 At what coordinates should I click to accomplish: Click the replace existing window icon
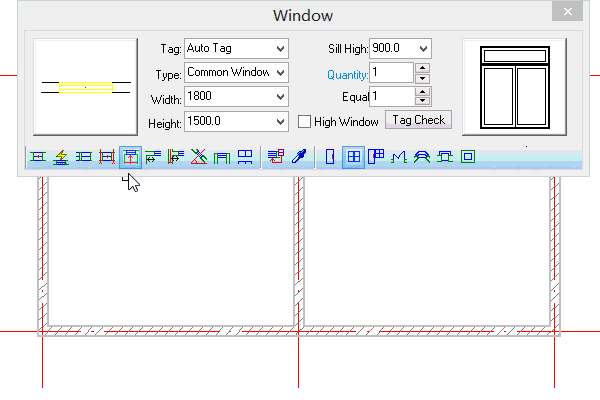click(276, 157)
